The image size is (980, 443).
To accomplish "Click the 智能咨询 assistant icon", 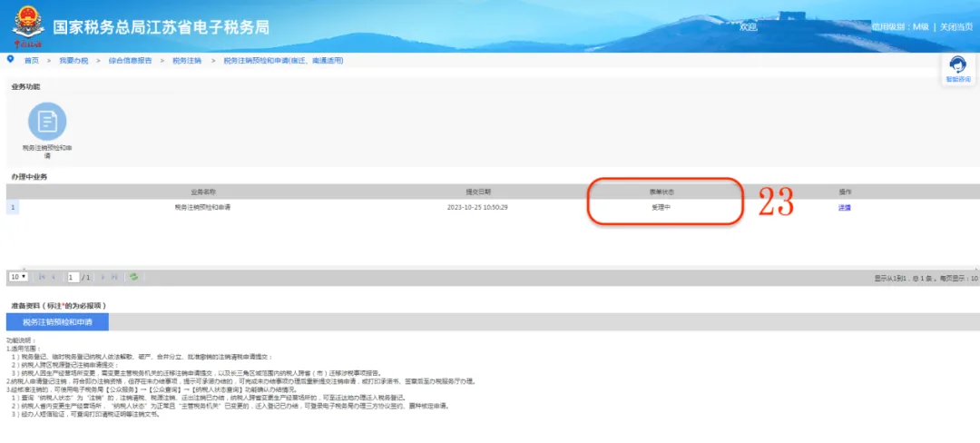I will [x=957, y=69].
